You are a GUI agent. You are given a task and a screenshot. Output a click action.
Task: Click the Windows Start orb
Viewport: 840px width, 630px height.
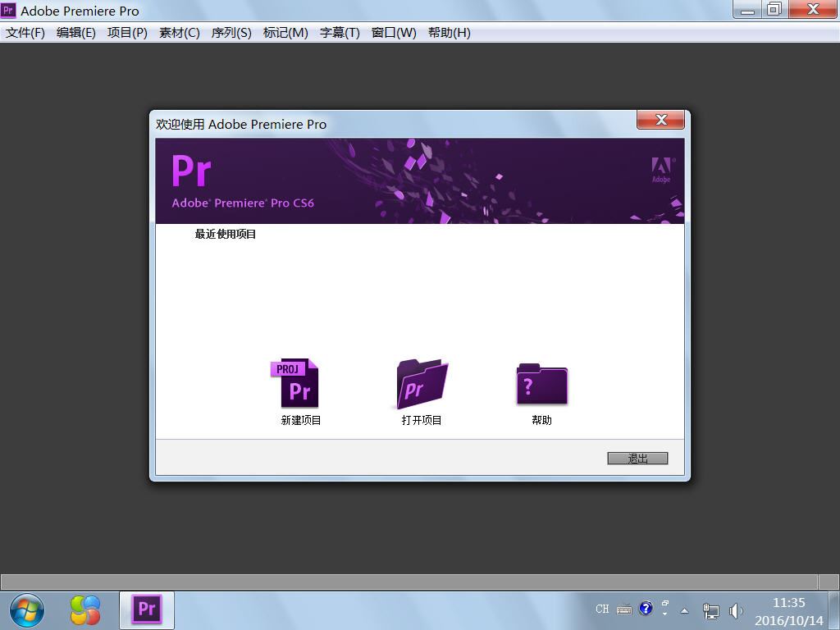tap(27, 610)
